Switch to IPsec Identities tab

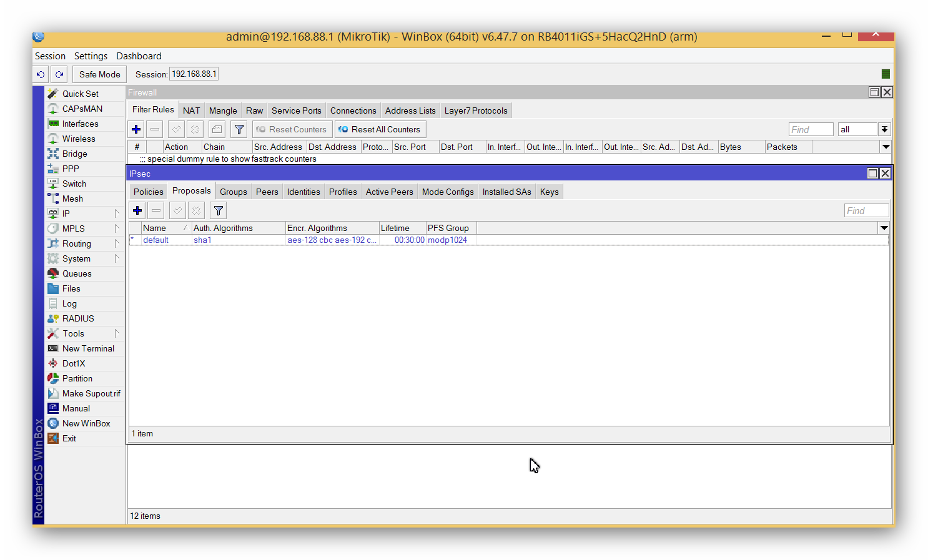(x=304, y=192)
